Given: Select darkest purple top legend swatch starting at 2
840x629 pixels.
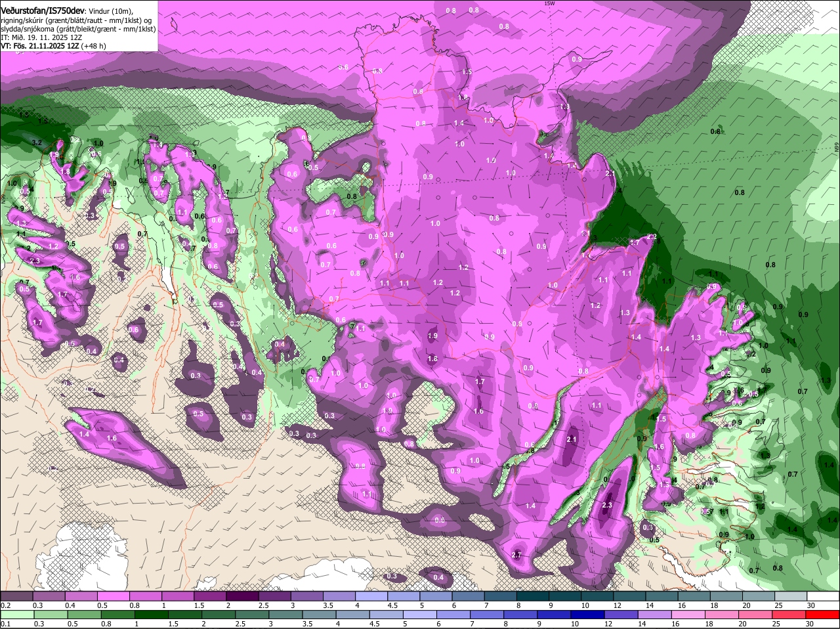Looking at the screenshot, I should tap(241, 596).
